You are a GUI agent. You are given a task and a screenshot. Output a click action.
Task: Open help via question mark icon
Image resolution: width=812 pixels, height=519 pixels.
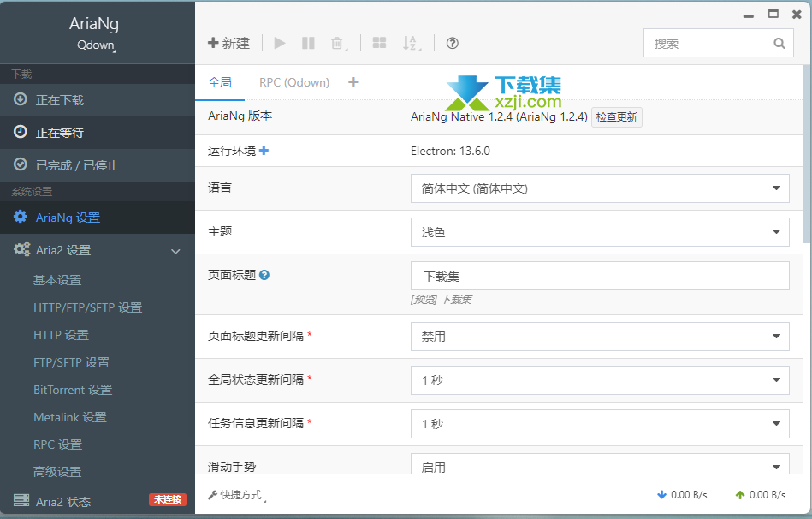[x=452, y=43]
